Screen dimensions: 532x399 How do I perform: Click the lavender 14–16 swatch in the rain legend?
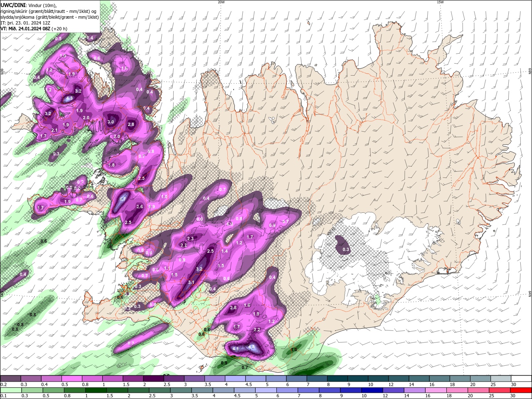pyautogui.click(x=414, y=390)
